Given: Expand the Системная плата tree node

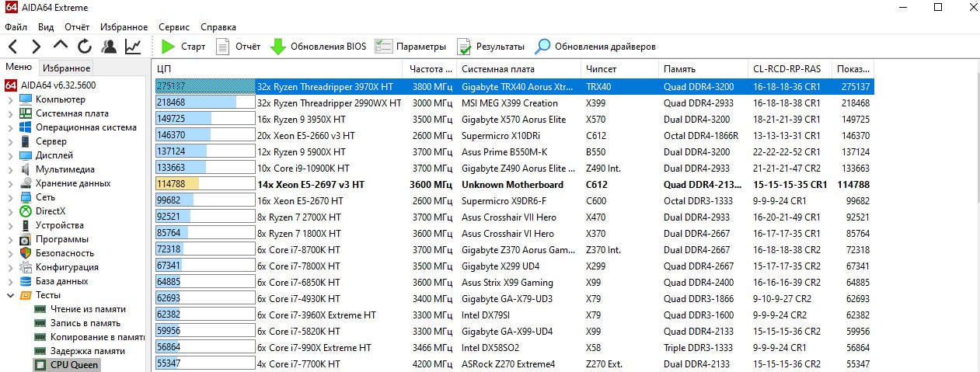Looking at the screenshot, I should [10, 113].
